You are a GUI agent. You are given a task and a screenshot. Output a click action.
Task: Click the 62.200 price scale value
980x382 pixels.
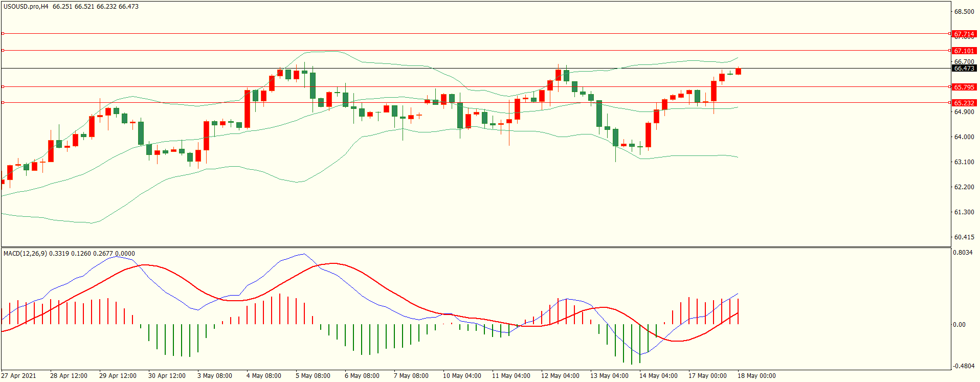[x=964, y=187]
